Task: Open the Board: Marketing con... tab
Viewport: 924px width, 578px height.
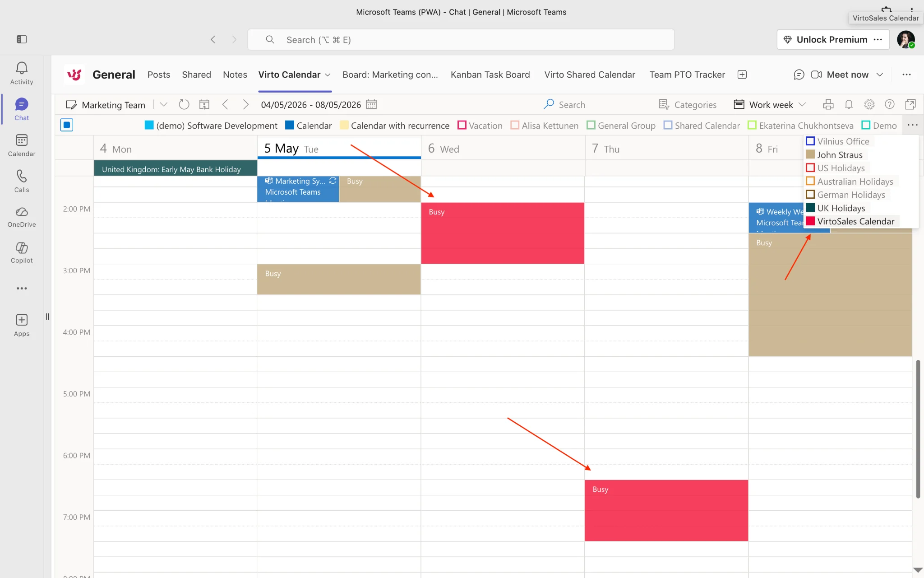Action: 390,75
